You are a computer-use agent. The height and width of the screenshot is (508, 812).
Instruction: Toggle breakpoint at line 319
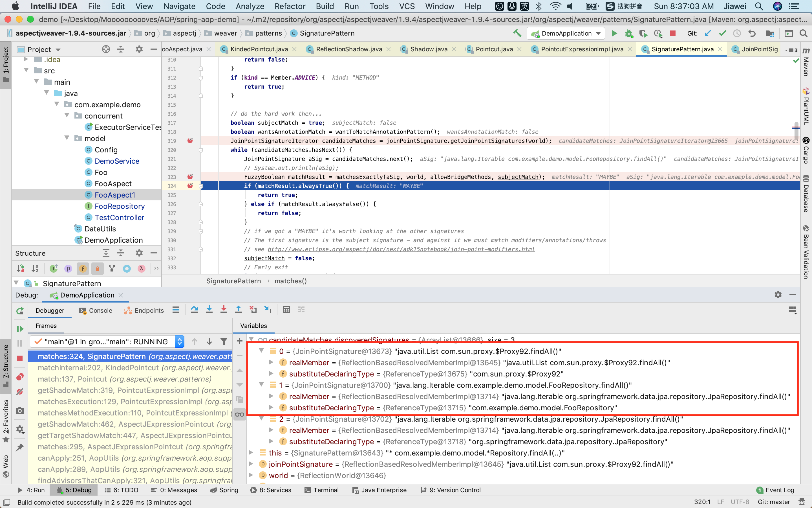[190, 141]
